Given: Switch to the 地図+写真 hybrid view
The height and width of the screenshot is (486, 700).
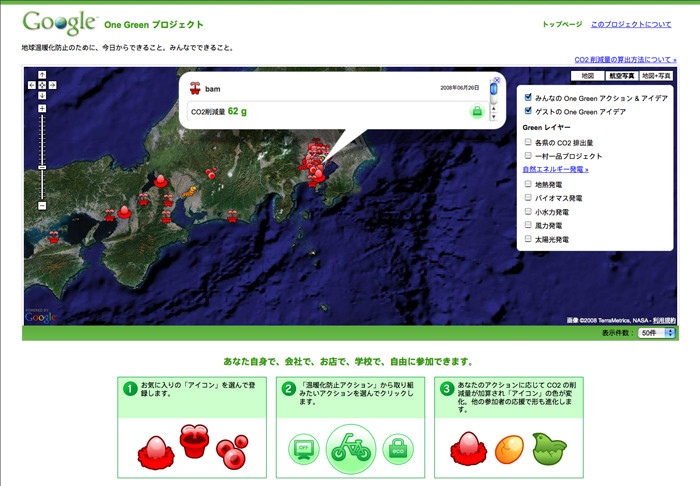Looking at the screenshot, I should pos(656,76).
